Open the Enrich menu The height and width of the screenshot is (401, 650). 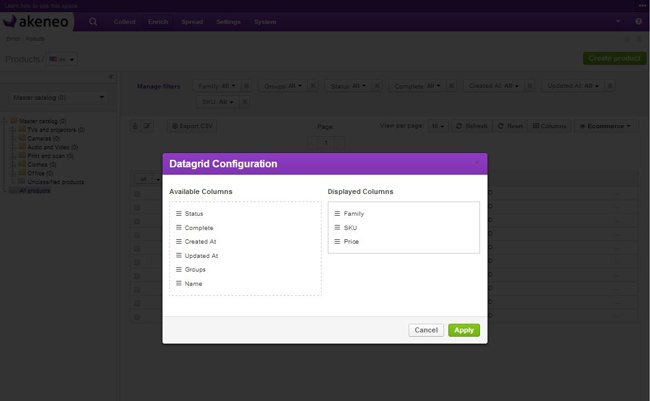coord(159,21)
